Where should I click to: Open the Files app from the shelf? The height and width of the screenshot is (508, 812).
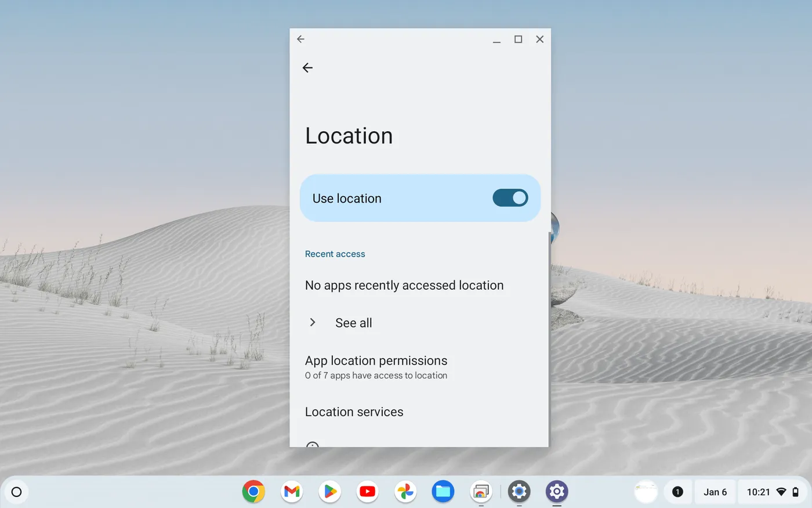click(443, 492)
